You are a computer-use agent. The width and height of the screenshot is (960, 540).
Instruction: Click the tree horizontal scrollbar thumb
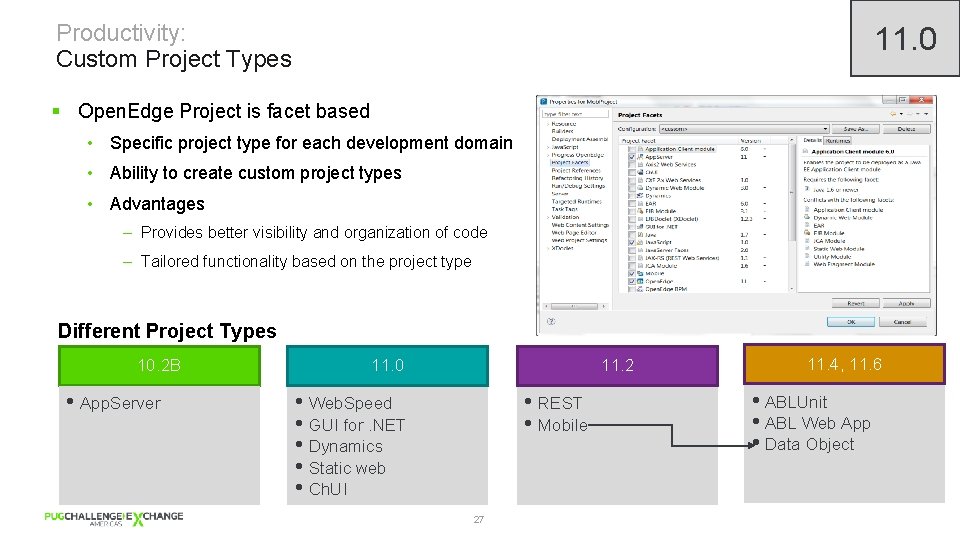pos(574,306)
